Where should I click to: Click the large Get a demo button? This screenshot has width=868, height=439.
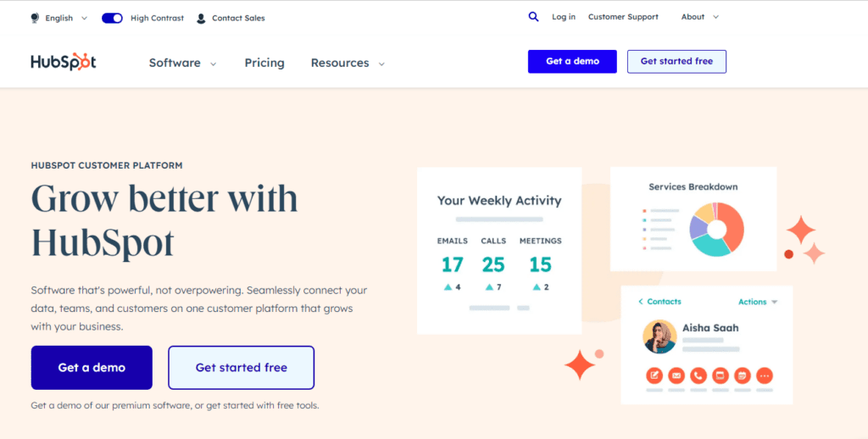coord(92,368)
